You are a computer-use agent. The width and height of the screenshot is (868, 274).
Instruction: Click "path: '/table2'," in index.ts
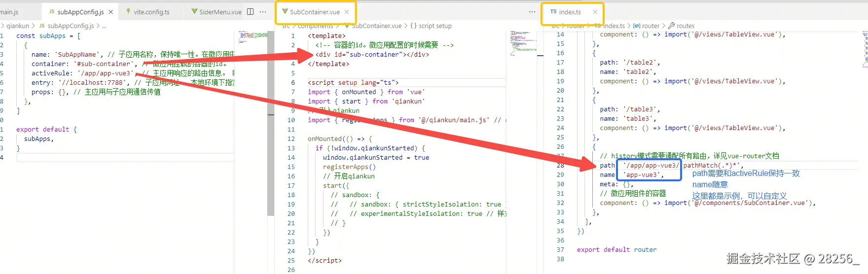tap(630, 63)
